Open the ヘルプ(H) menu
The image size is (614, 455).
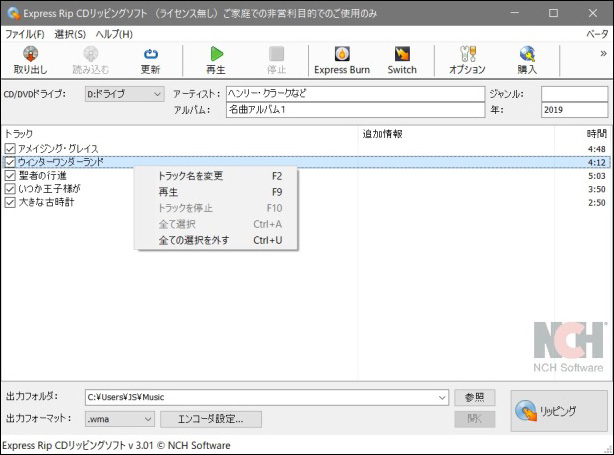pos(114,34)
